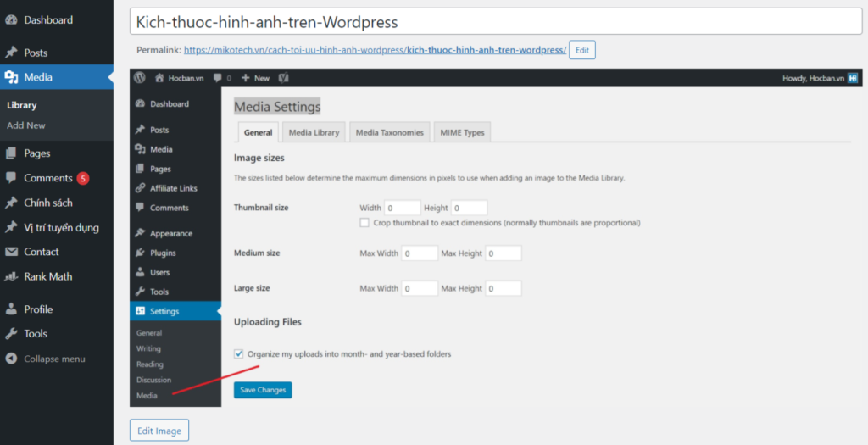Click the Thumbnail size Width field
The width and height of the screenshot is (868, 445).
point(403,209)
